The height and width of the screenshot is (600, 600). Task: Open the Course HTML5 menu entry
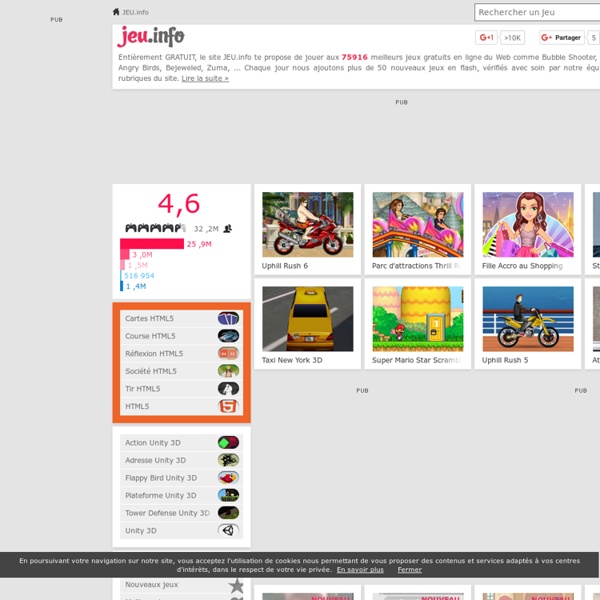(181, 336)
